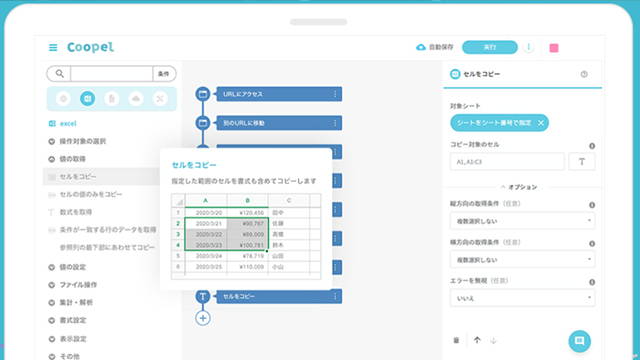Open options menu of URLにアクセス step
The height and width of the screenshot is (360, 640).
[x=335, y=94]
